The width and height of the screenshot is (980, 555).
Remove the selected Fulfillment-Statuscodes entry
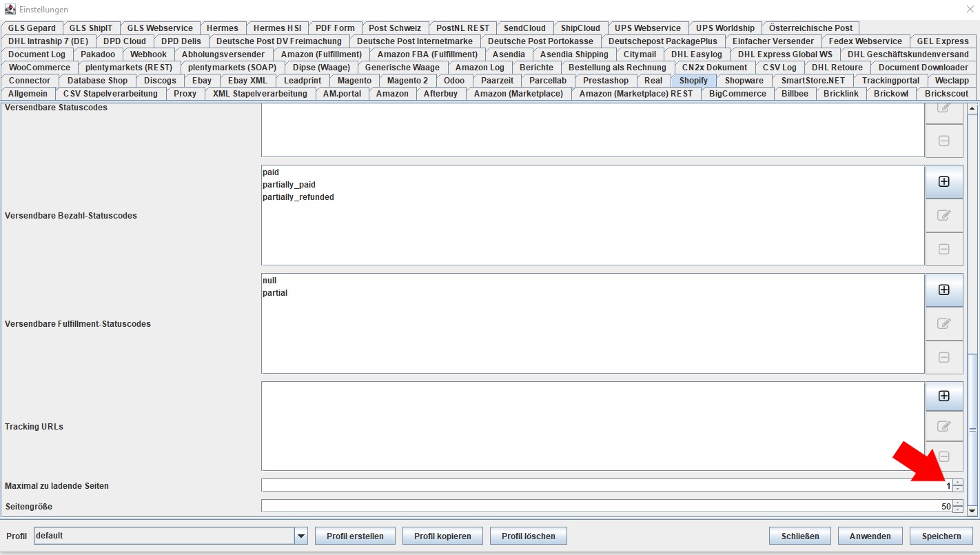(x=944, y=357)
